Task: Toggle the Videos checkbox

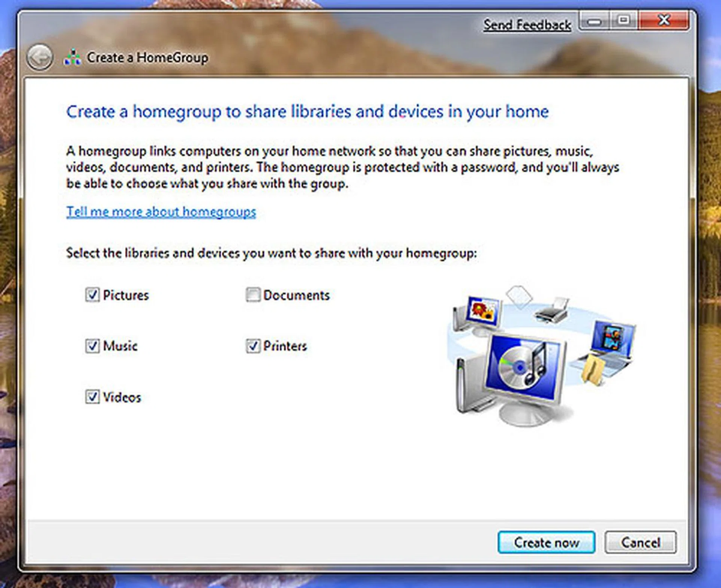Action: coord(92,397)
